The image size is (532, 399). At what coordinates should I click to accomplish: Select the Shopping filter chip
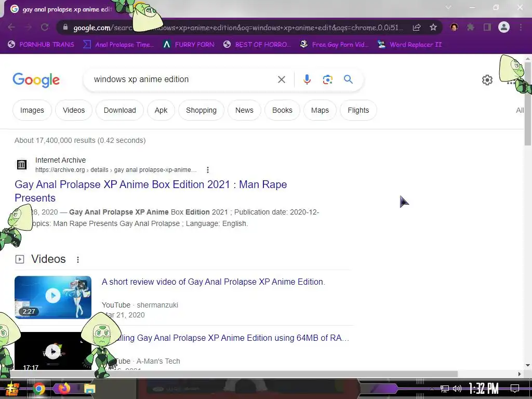tap(201, 110)
